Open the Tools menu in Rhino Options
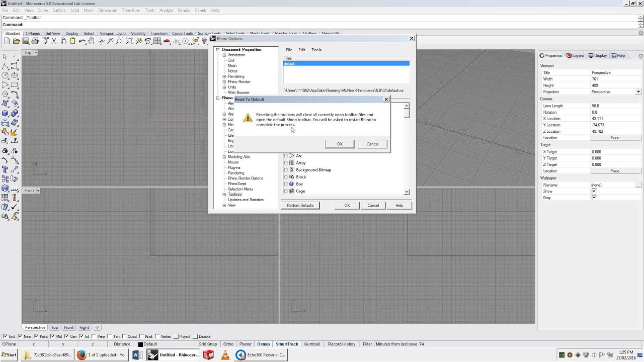 tap(316, 50)
